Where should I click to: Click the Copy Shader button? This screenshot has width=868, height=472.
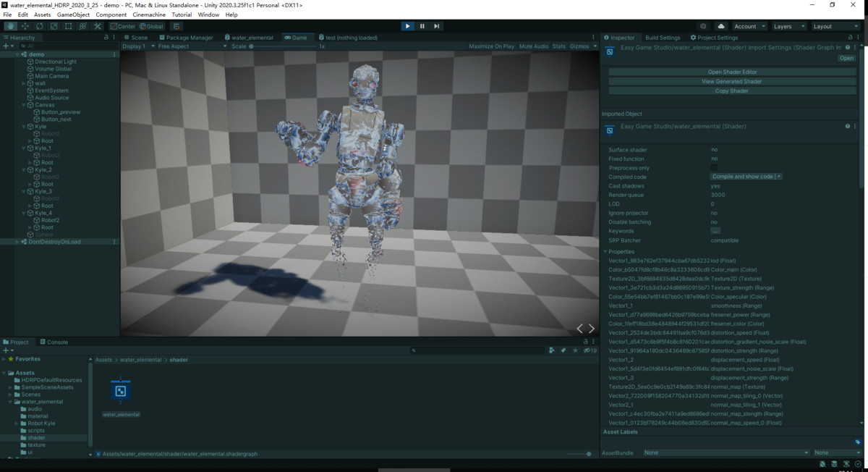pyautogui.click(x=732, y=91)
